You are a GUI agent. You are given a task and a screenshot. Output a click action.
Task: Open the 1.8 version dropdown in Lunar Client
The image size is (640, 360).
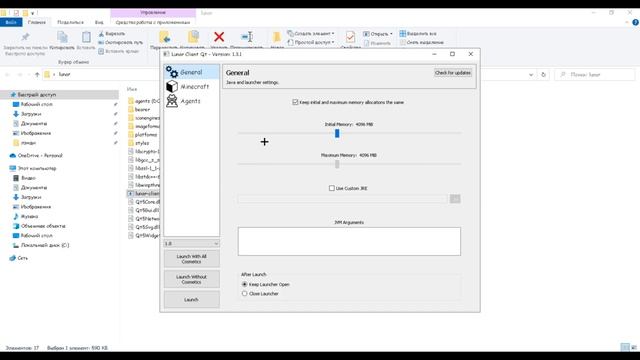(191, 244)
